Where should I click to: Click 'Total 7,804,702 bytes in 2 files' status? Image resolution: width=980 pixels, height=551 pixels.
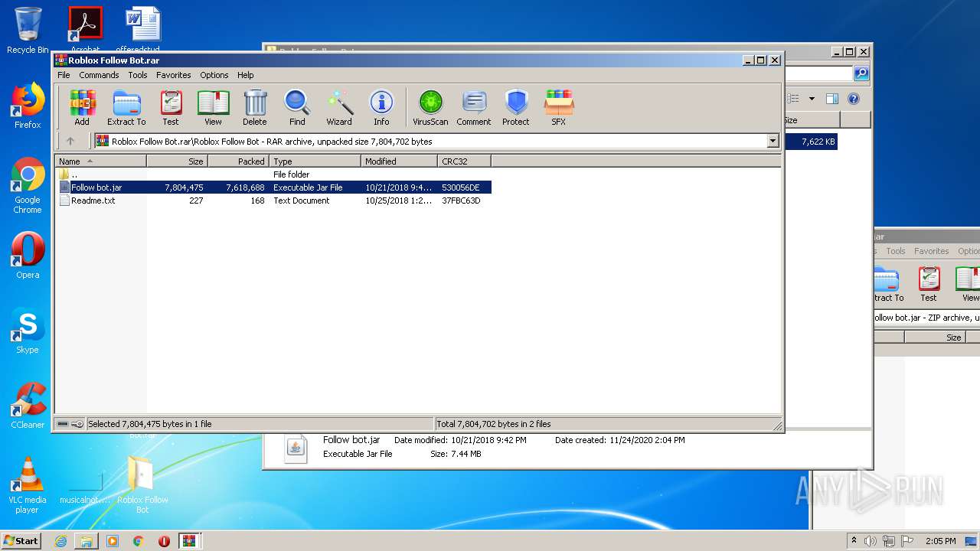coord(494,424)
